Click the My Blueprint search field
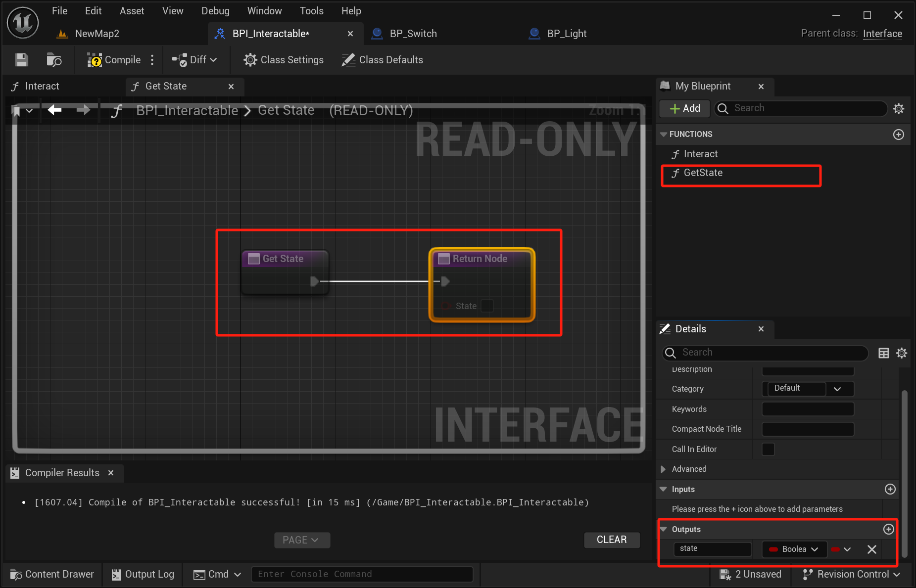The height and width of the screenshot is (588, 916). coord(801,108)
